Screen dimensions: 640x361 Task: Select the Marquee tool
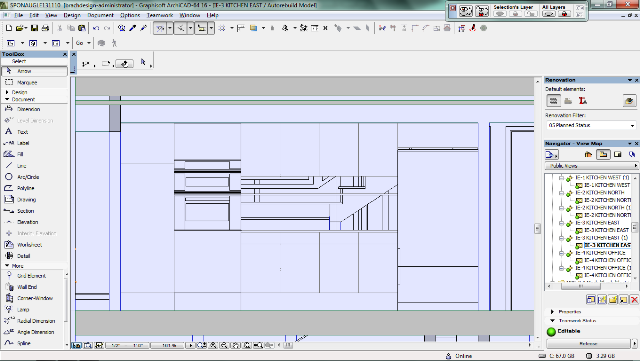(34, 82)
